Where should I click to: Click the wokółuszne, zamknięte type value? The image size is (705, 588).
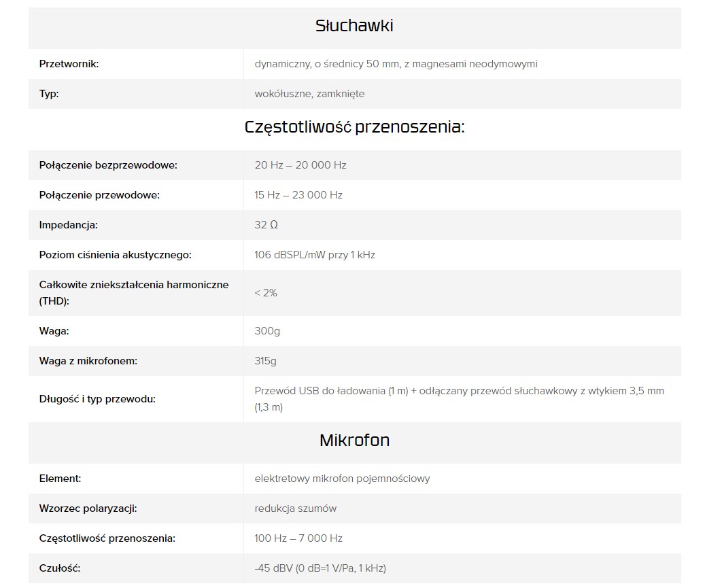309,94
